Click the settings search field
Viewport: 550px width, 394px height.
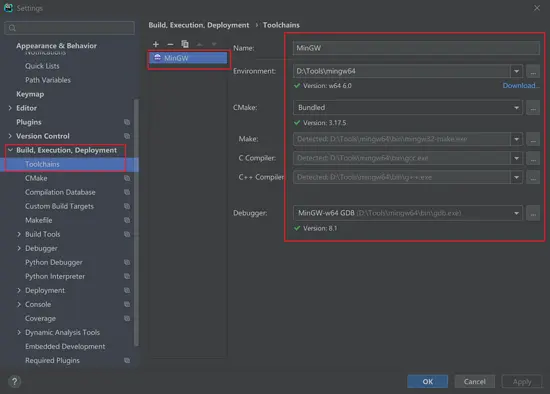pyautogui.click(x=69, y=28)
